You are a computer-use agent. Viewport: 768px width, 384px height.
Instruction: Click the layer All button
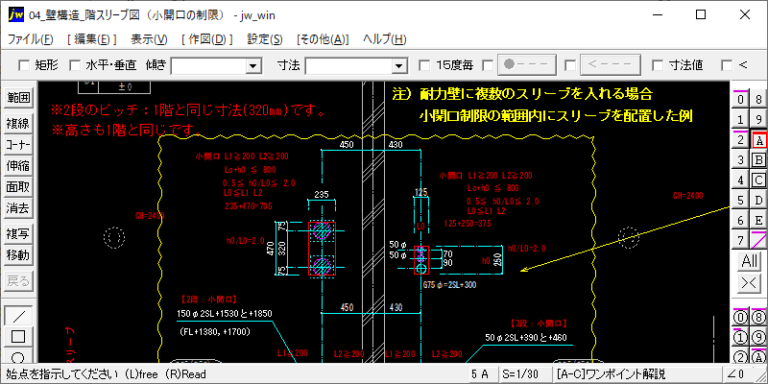click(x=749, y=261)
